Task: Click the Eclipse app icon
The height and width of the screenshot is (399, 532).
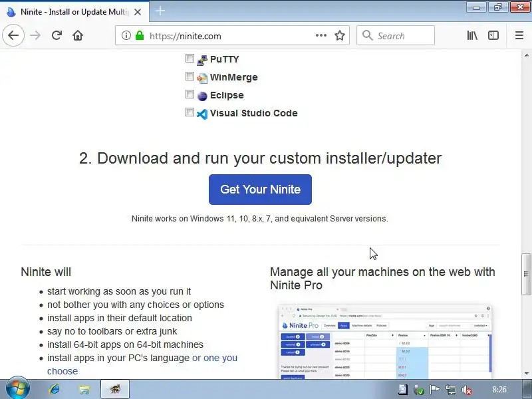Action: pos(202,96)
